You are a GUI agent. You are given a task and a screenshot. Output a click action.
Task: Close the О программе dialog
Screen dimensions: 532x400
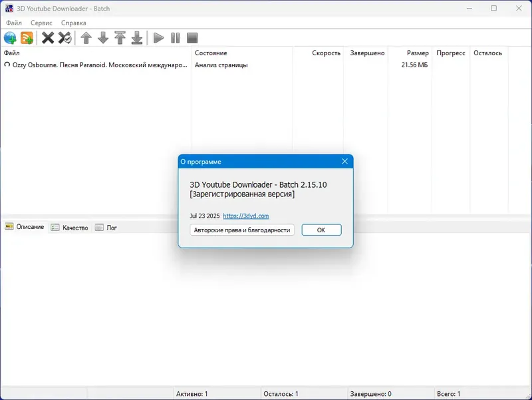(x=344, y=161)
